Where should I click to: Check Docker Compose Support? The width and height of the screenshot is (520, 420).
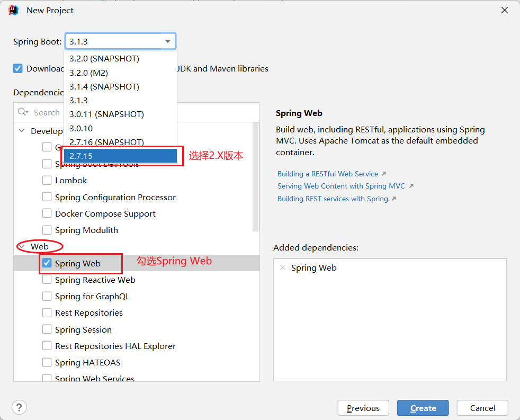tap(47, 213)
